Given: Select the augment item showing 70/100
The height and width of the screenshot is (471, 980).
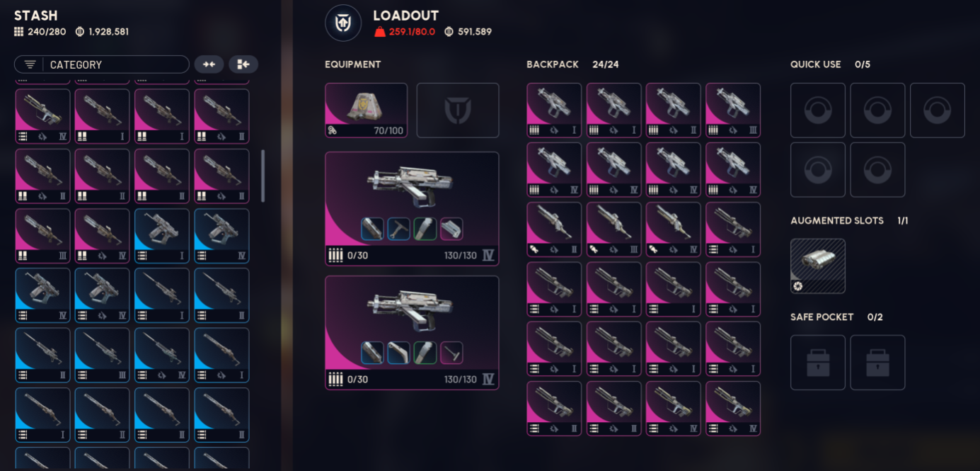Looking at the screenshot, I should point(366,110).
